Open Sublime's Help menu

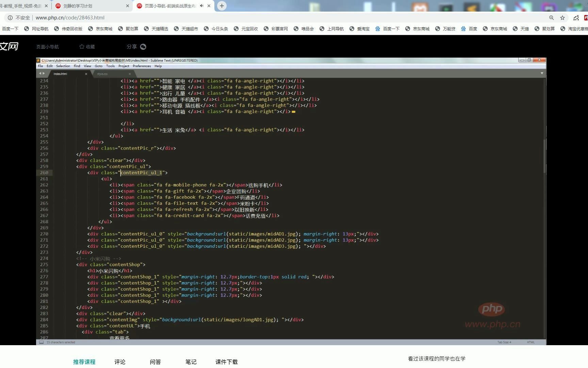(158, 66)
